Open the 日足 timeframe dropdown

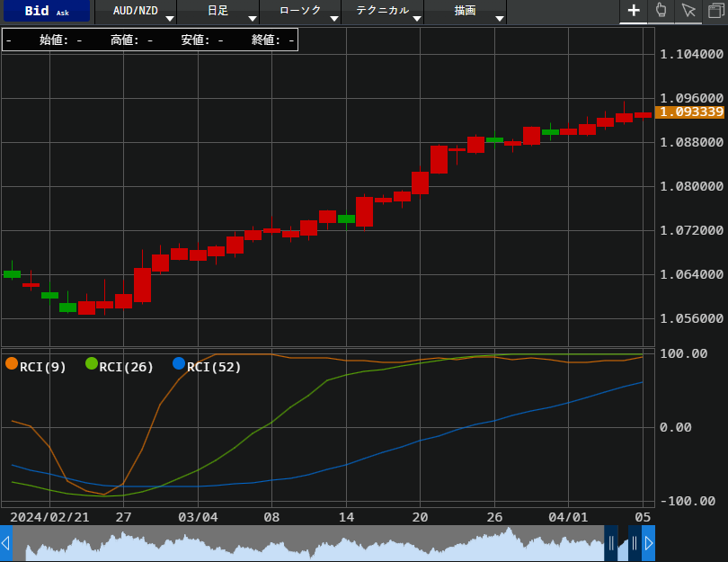tap(218, 11)
